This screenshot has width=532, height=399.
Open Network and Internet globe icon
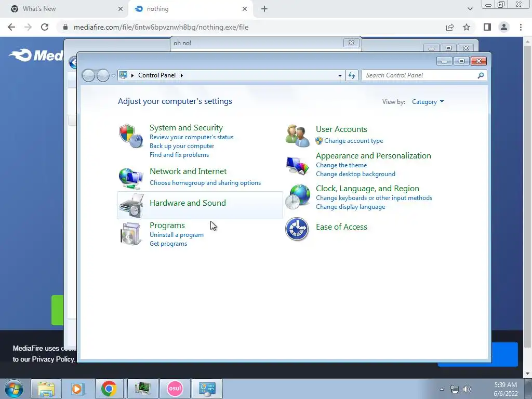pos(131,179)
